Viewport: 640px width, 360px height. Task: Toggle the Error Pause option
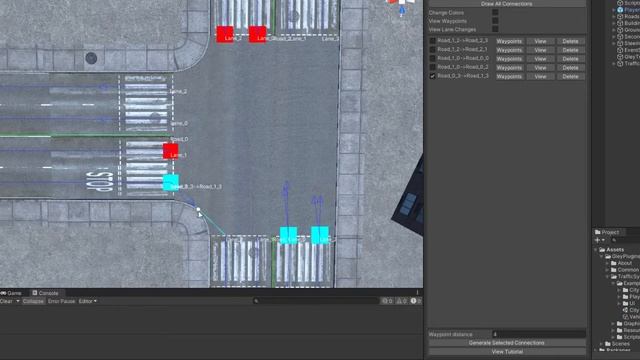(x=62, y=301)
